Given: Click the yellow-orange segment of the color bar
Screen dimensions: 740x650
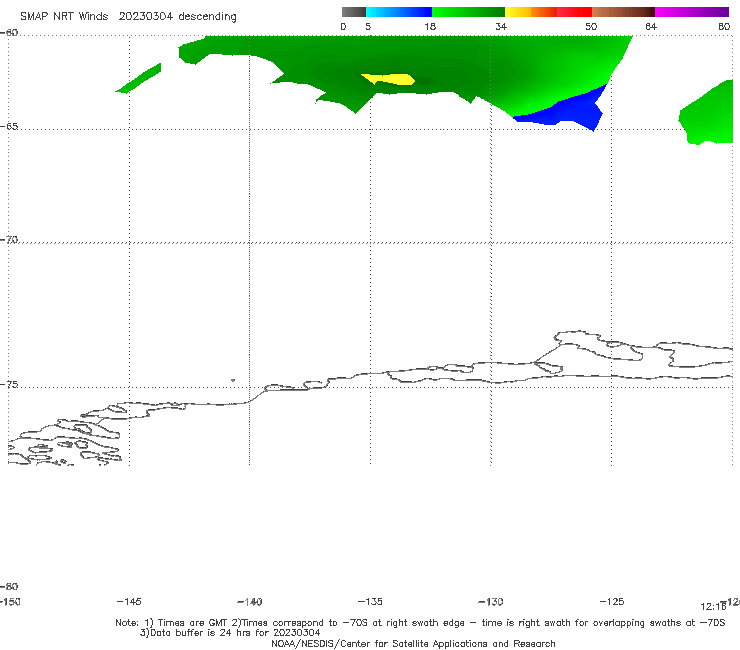Looking at the screenshot, I should (531, 12).
